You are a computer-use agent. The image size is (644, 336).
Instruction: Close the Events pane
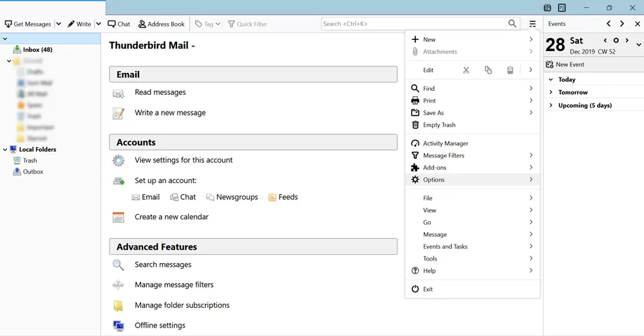pos(638,24)
